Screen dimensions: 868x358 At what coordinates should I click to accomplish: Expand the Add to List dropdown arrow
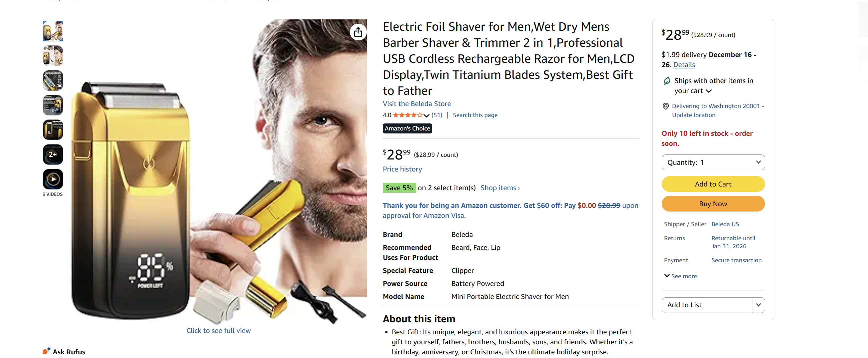click(758, 305)
